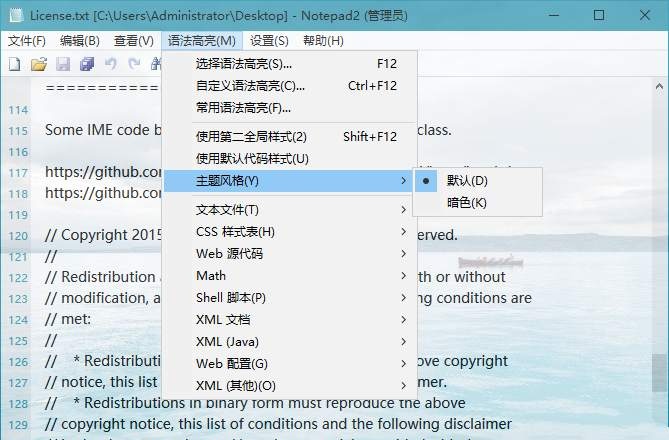Screen dimensions: 669x440
Task: Expand the Shell 脚本(P) submenu
Action: (290, 298)
